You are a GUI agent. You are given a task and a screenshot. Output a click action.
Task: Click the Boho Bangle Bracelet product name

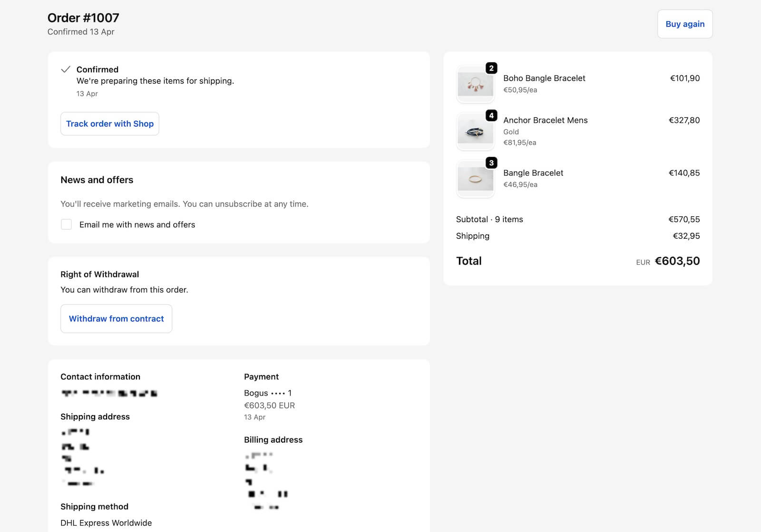click(544, 78)
